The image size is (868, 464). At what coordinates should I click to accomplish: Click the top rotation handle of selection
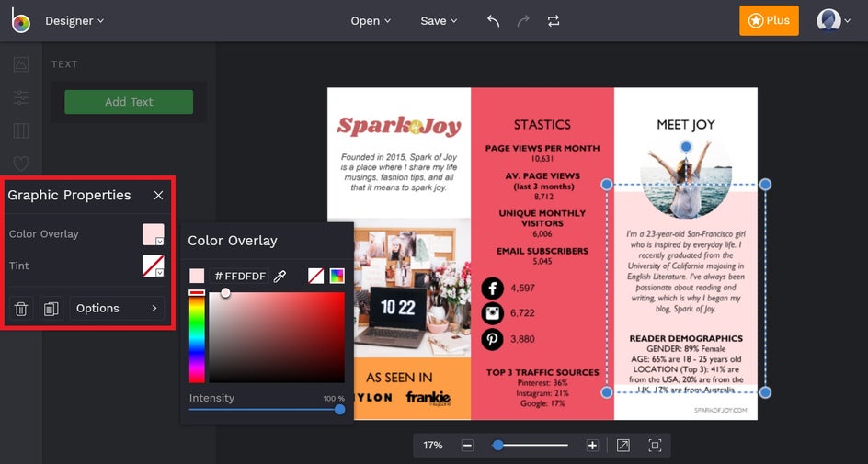pos(686,147)
